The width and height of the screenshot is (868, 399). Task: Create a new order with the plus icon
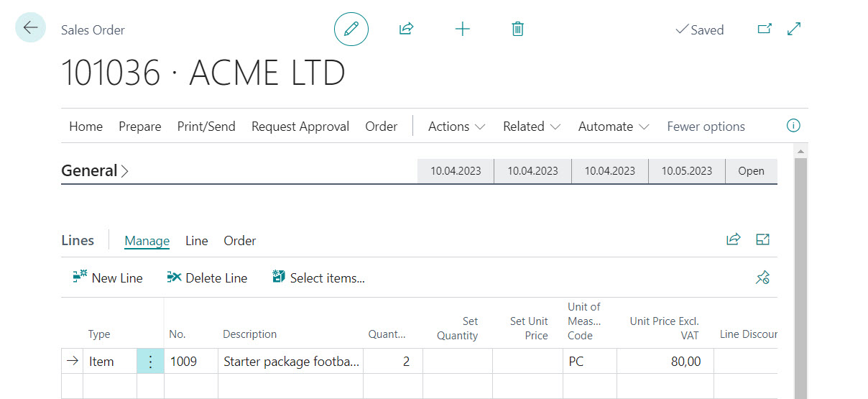[x=463, y=29]
